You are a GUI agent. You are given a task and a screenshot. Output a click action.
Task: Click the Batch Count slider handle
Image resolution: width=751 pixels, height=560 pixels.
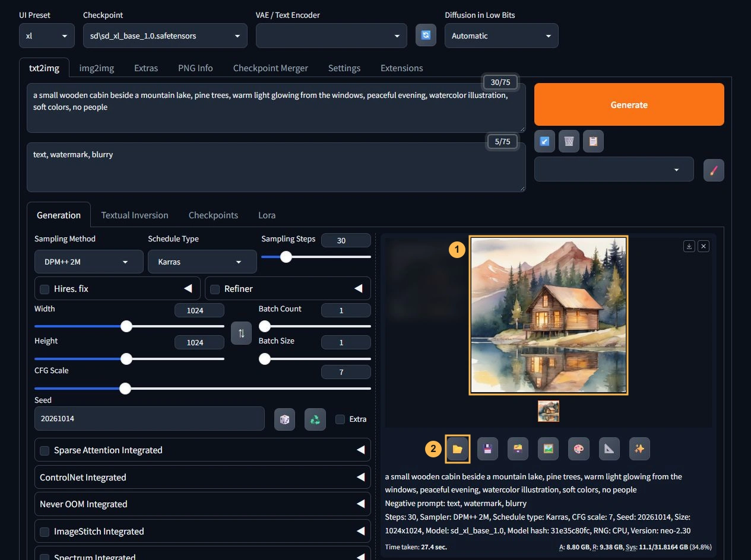[x=265, y=326]
